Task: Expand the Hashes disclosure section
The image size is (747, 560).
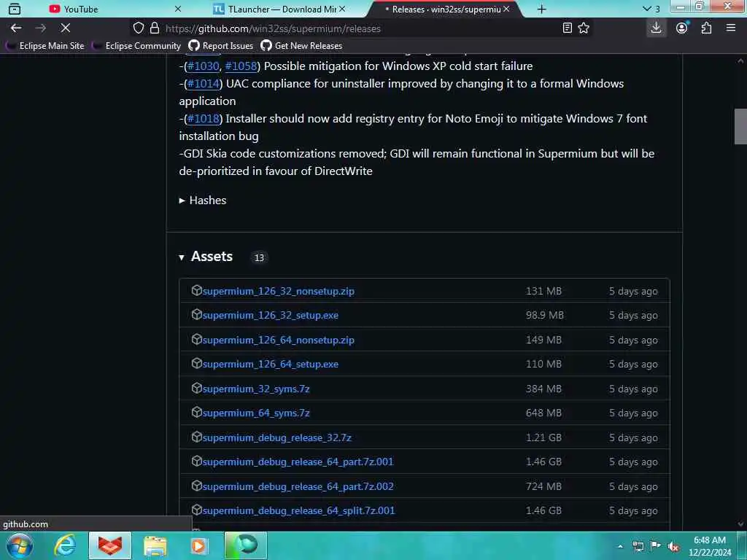Action: point(203,201)
